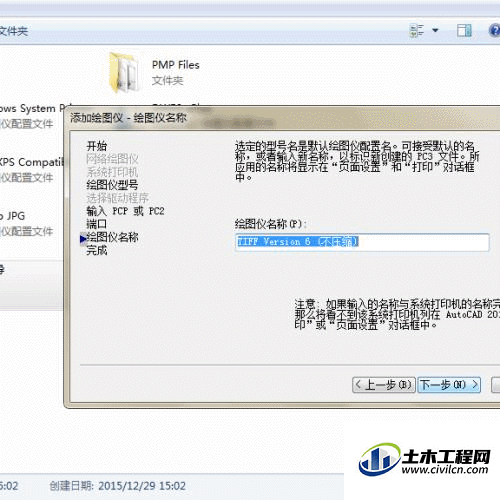
Task: Click the 系统打印机 disabled step
Action: click(x=112, y=172)
